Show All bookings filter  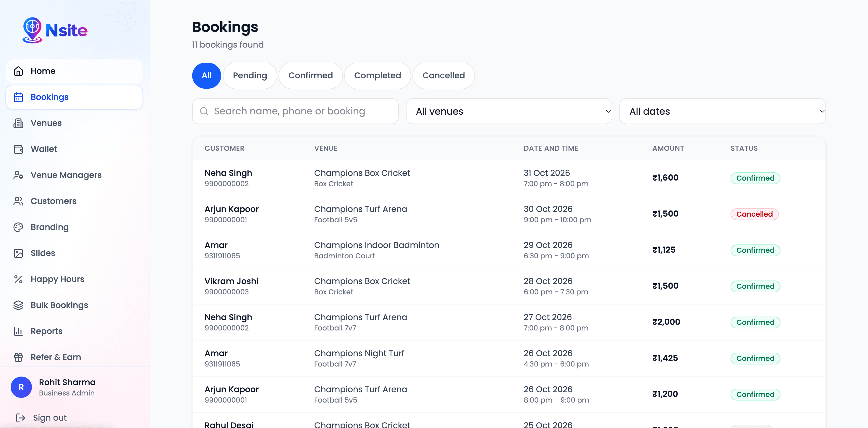pyautogui.click(x=207, y=75)
